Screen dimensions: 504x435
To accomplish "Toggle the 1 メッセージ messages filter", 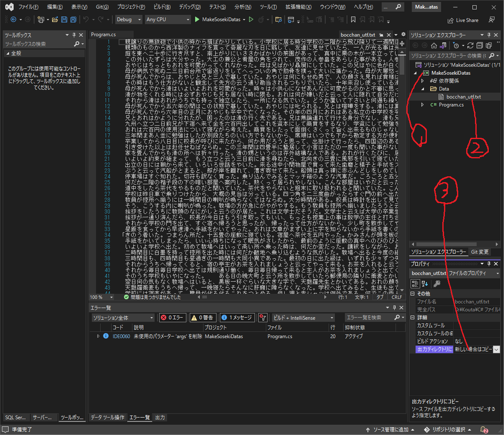I will tap(237, 318).
